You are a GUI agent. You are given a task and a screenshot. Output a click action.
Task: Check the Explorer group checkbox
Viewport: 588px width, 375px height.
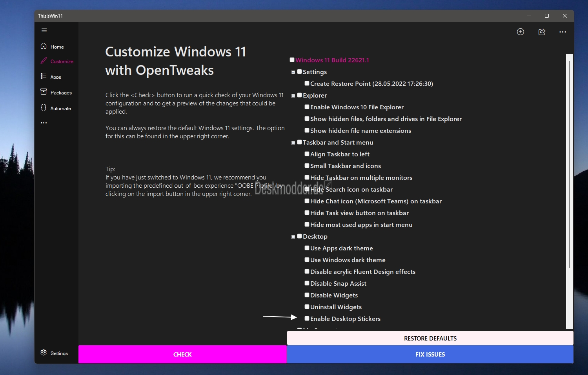(299, 95)
